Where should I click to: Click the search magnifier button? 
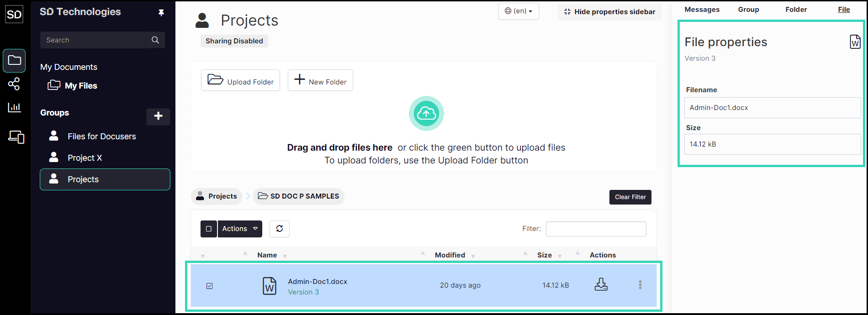[x=155, y=40]
